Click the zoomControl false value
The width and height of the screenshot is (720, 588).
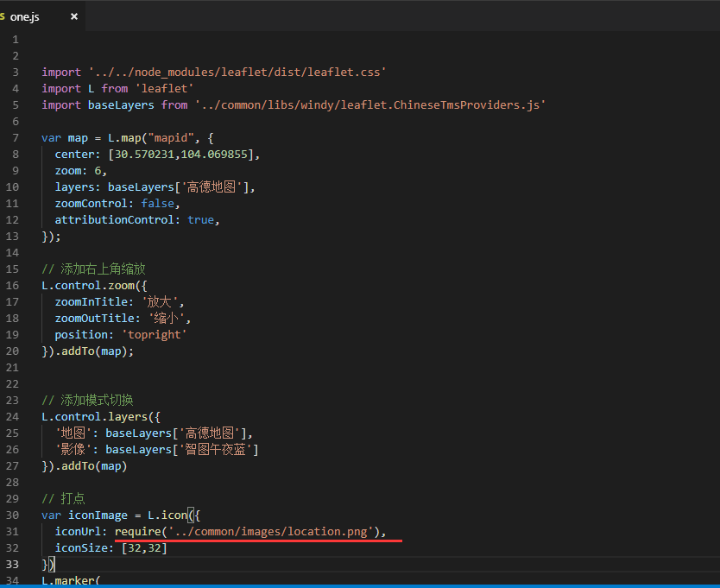point(157,204)
